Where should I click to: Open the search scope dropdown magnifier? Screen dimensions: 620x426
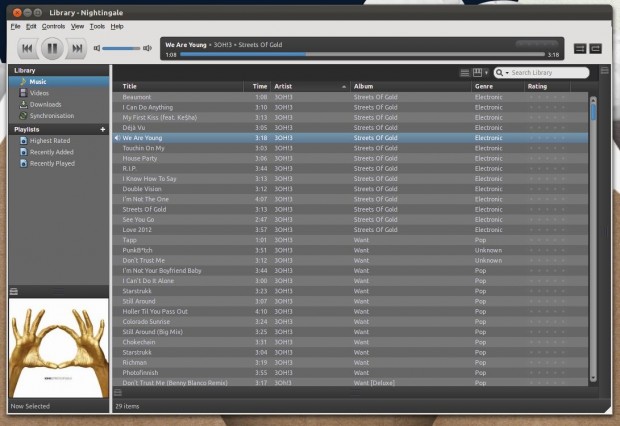[502, 73]
